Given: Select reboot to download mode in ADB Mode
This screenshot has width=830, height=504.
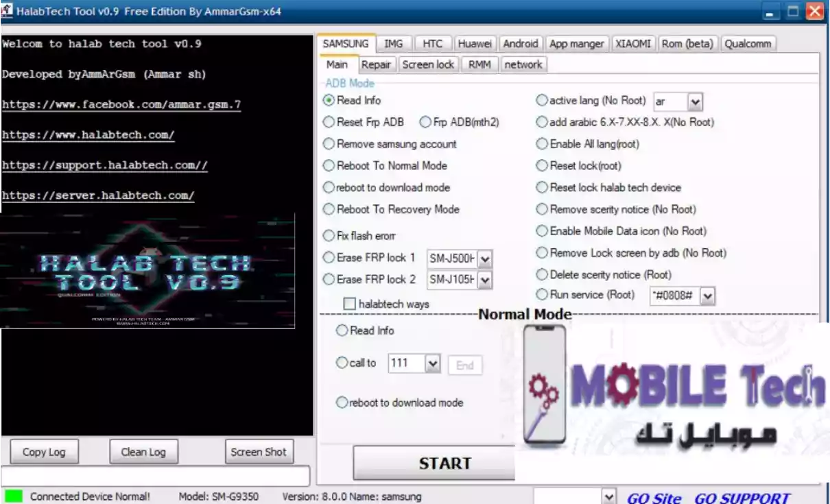Looking at the screenshot, I should click(x=387, y=187).
